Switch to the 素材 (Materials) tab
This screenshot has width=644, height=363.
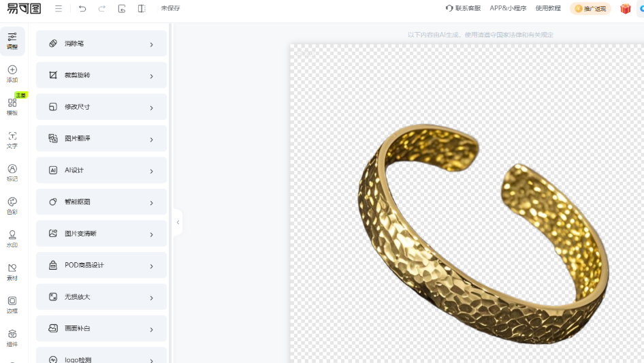tap(12, 272)
